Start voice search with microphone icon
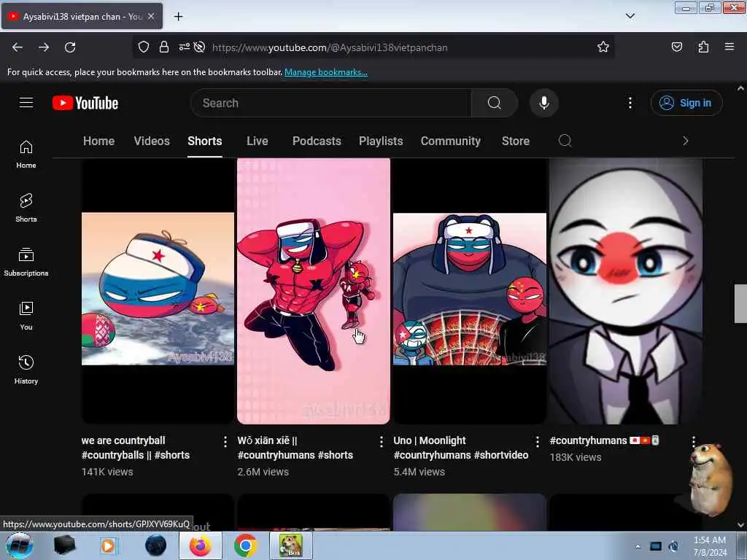 point(544,103)
